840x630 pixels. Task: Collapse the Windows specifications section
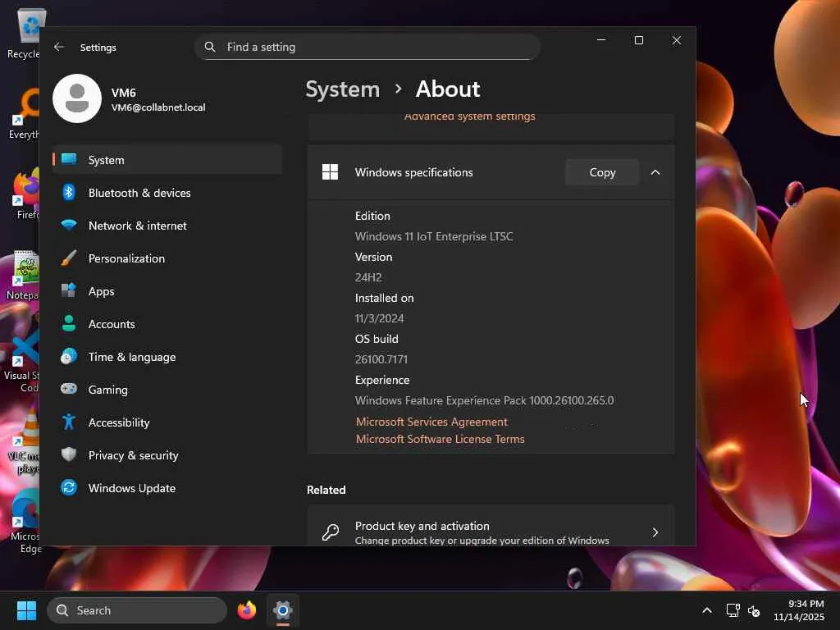[655, 172]
